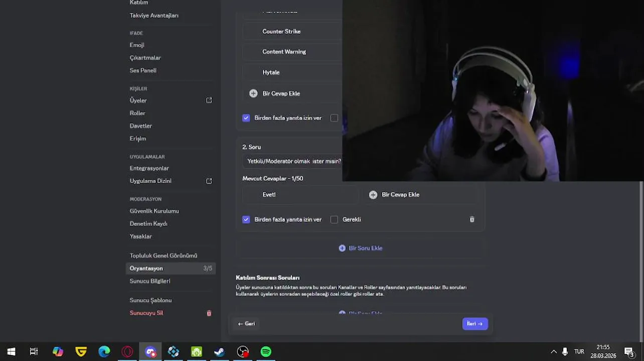Screen dimensions: 644x361
Task: Click the "Katılım Sonrası Soruları" heading
Action: pos(267,278)
